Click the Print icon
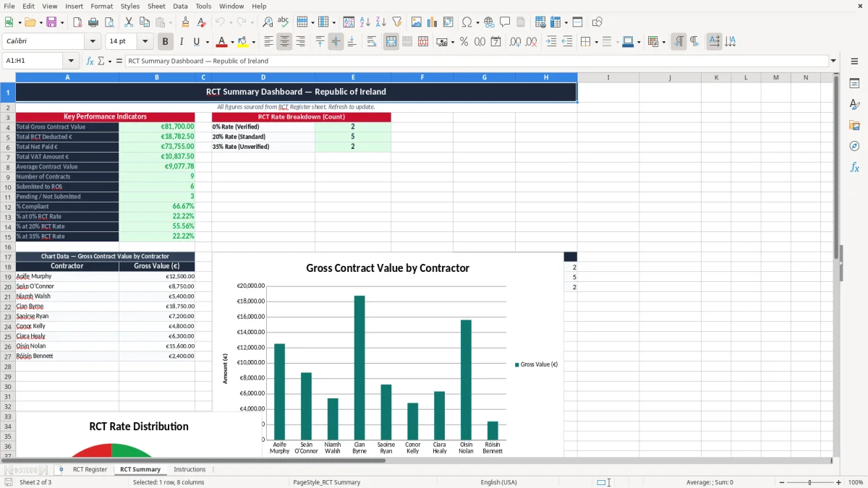Image resolution: width=868 pixels, height=488 pixels. pyautogui.click(x=93, y=22)
